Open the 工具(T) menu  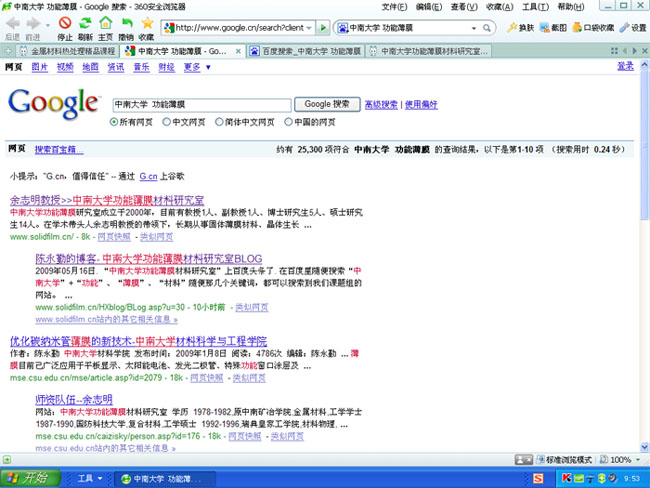(x=535, y=7)
